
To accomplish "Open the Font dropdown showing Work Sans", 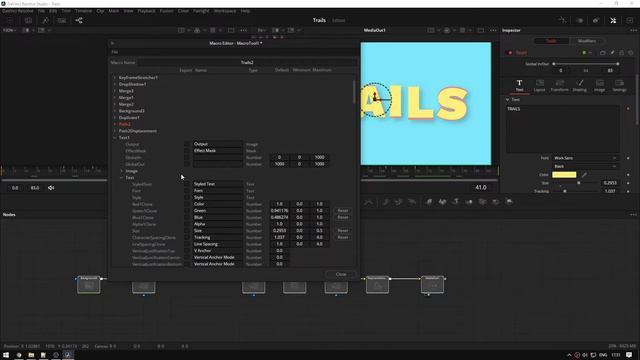I will [585, 158].
